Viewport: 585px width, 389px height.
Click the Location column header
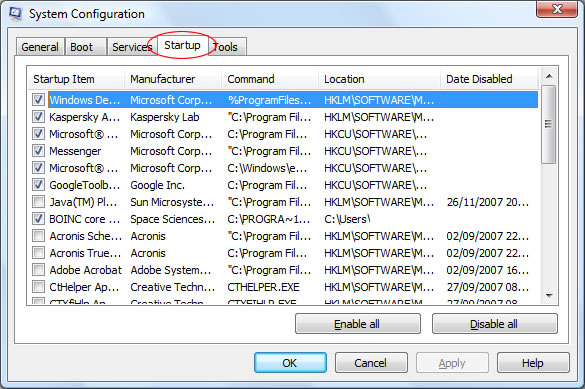379,79
